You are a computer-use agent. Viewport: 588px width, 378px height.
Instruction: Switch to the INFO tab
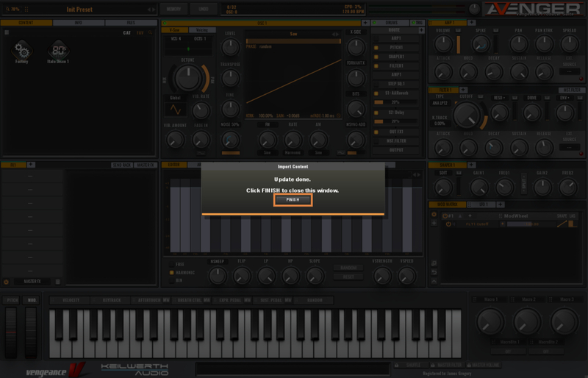(79, 23)
